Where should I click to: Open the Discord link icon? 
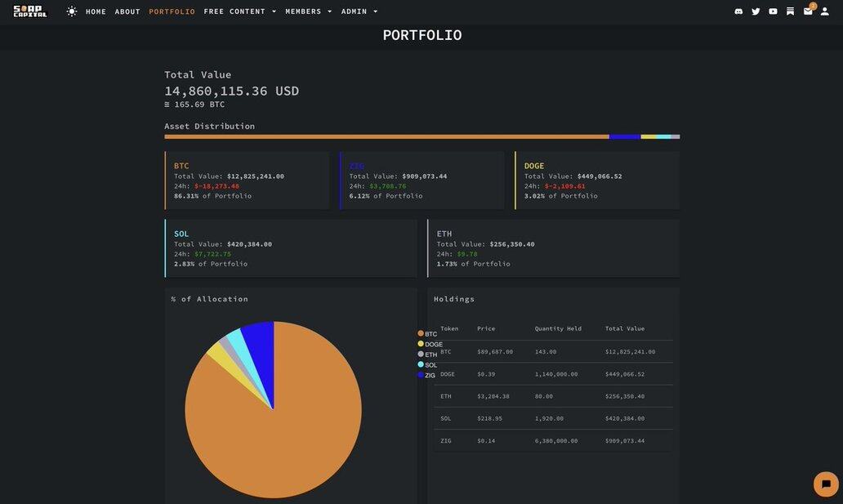point(738,11)
